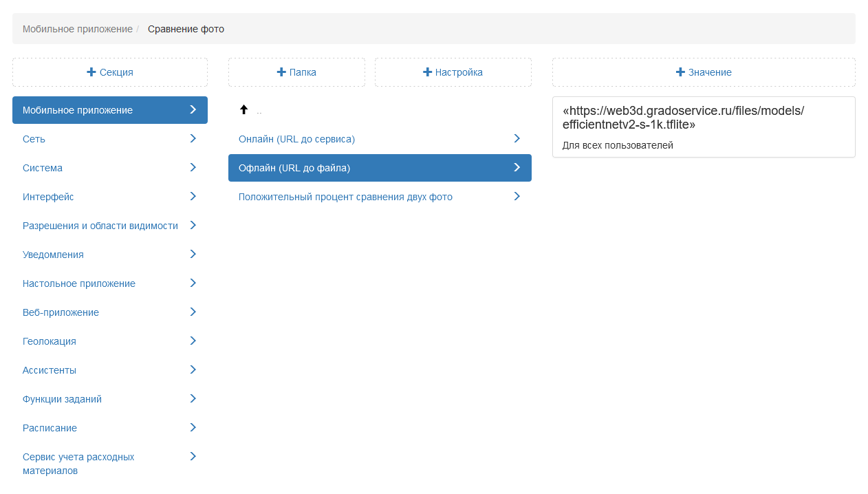Select the Уведомления section
The height and width of the screenshot is (494, 868).
(53, 255)
